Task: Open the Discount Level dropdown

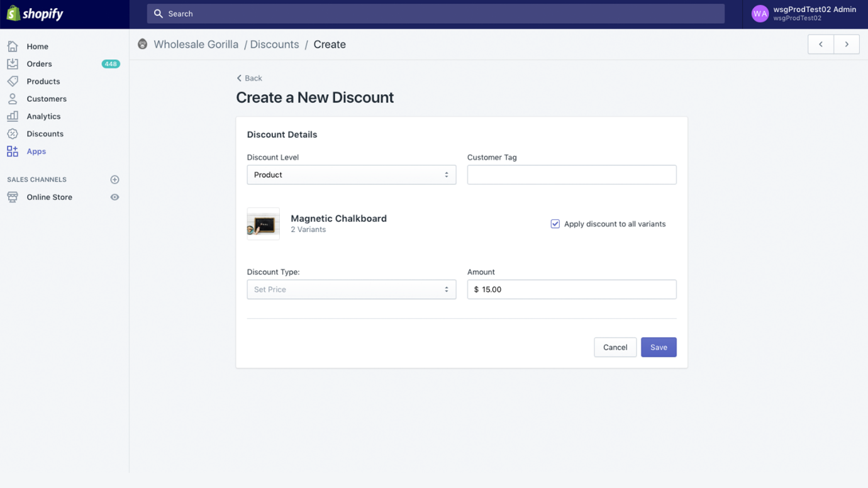Action: tap(351, 175)
